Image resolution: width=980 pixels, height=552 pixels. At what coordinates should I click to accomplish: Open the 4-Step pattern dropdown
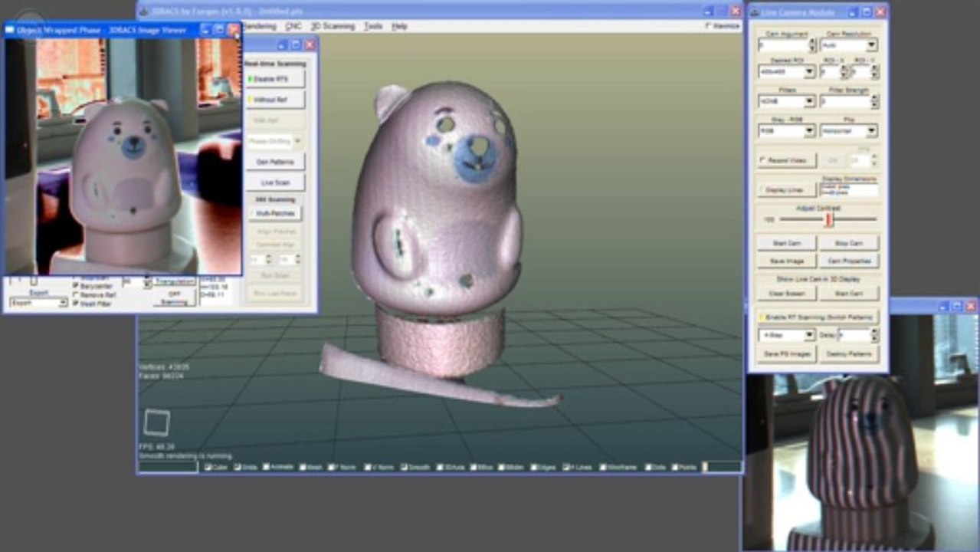click(786, 335)
